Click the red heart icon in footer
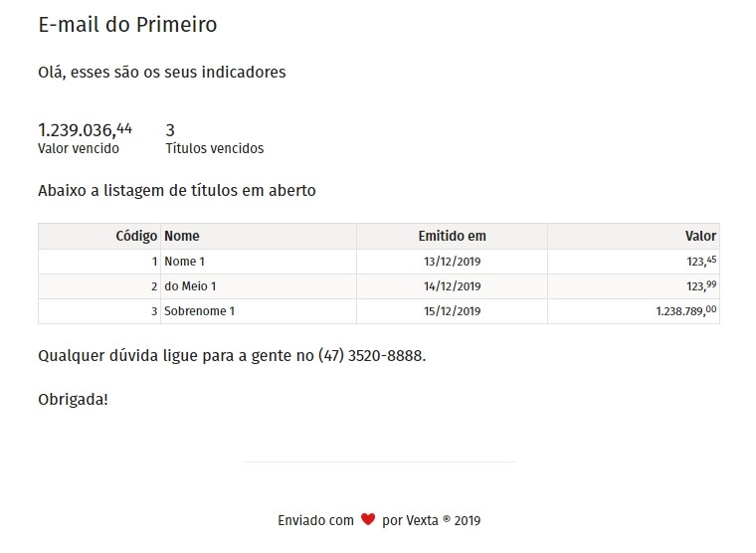Screen dimensions: 756x553 point(367,519)
